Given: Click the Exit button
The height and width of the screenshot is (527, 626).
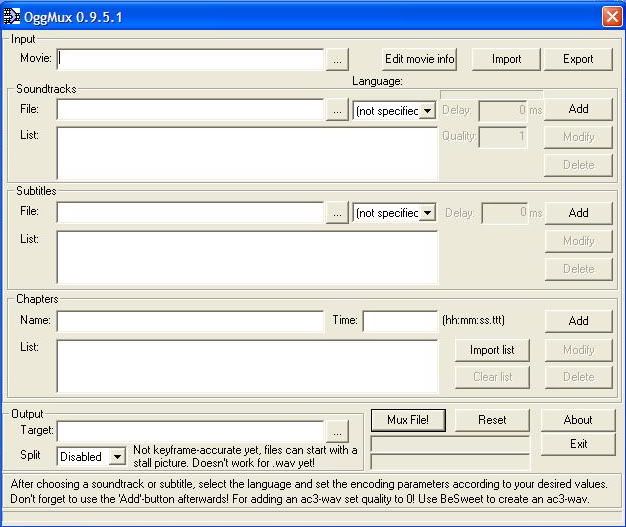Looking at the screenshot, I should (578, 444).
